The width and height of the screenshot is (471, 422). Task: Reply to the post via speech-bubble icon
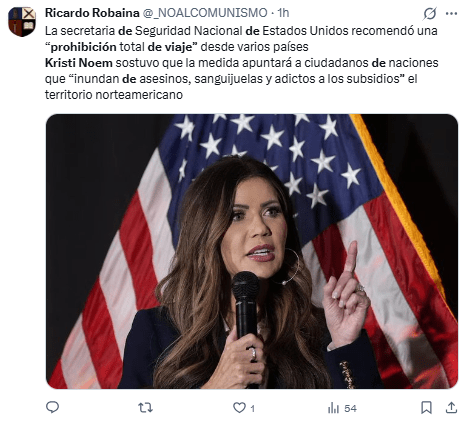52,407
